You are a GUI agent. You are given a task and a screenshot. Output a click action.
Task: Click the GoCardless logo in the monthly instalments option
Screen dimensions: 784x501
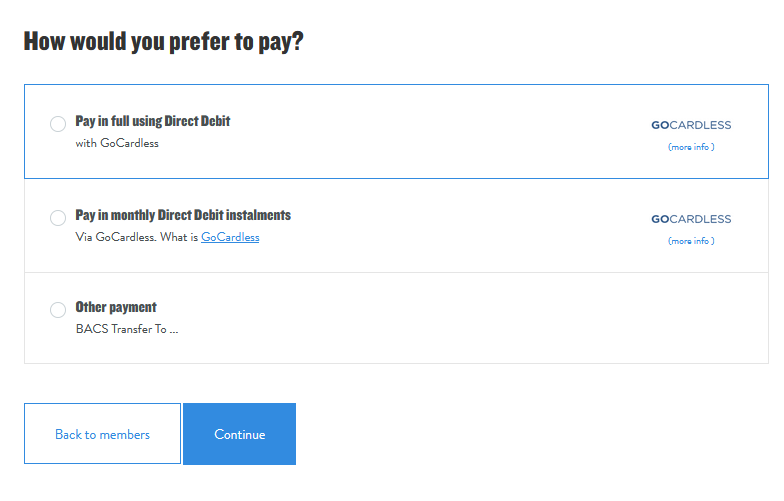point(691,219)
